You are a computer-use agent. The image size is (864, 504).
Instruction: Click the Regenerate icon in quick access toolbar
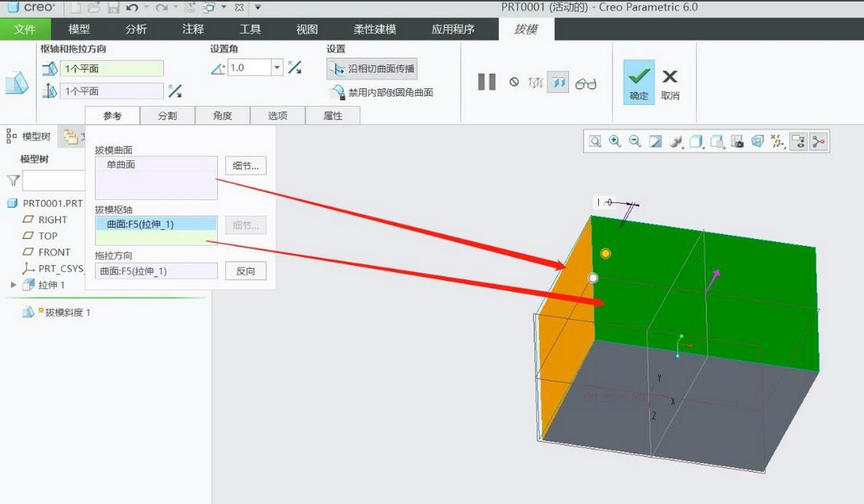pyautogui.click(x=189, y=7)
